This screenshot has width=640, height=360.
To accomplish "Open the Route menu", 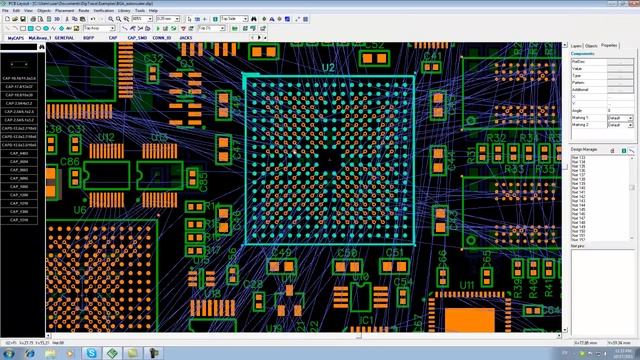I will coord(84,11).
